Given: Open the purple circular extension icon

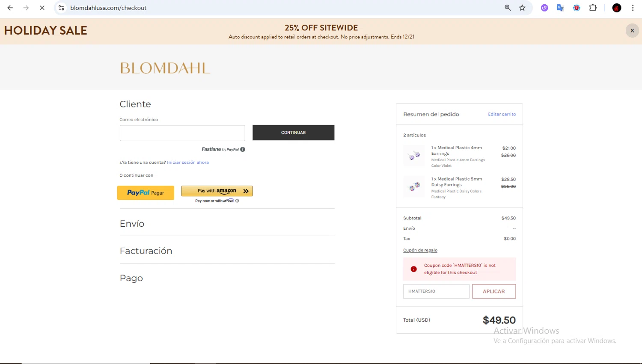Looking at the screenshot, I should pyautogui.click(x=544, y=8).
